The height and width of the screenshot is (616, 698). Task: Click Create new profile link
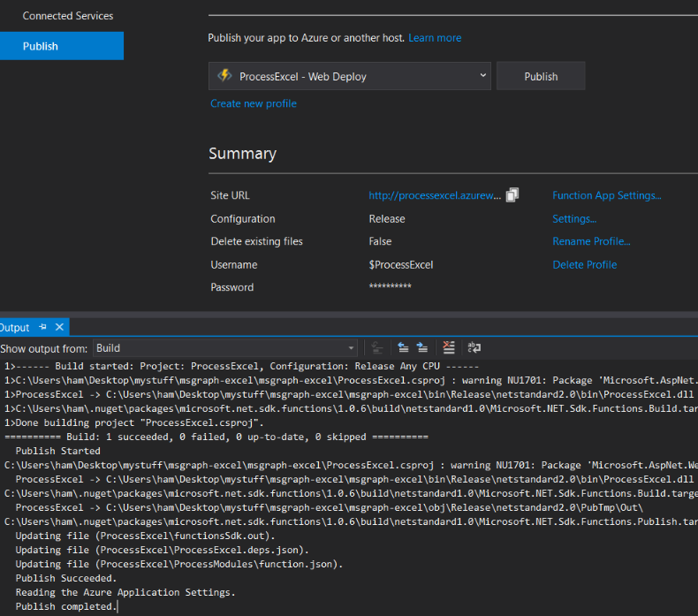(x=254, y=103)
